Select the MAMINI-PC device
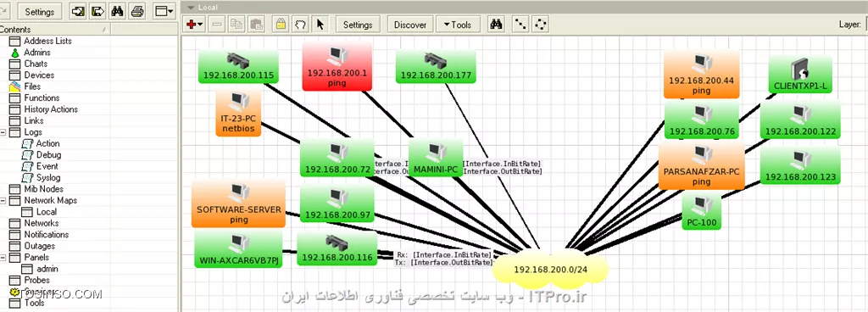 436,159
